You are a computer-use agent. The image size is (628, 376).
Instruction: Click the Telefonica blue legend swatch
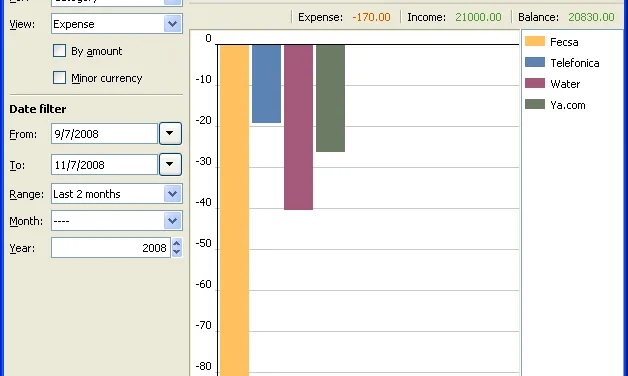pyautogui.click(x=535, y=62)
